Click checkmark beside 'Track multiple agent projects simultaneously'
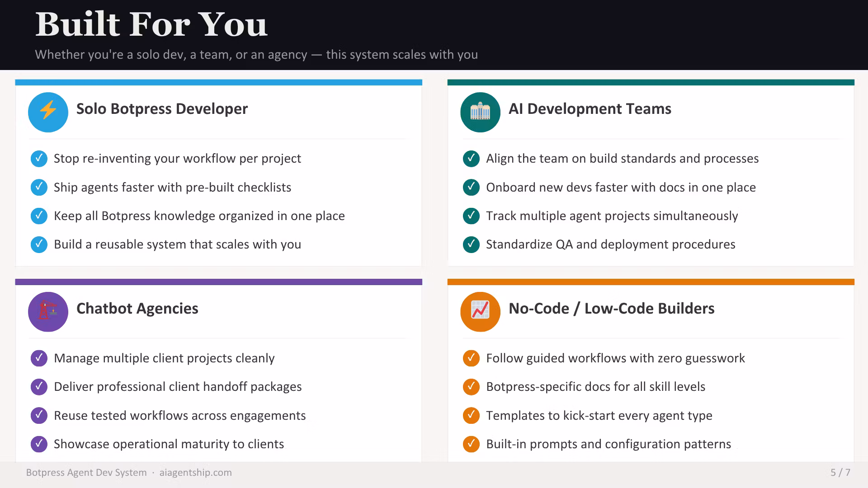 (471, 216)
